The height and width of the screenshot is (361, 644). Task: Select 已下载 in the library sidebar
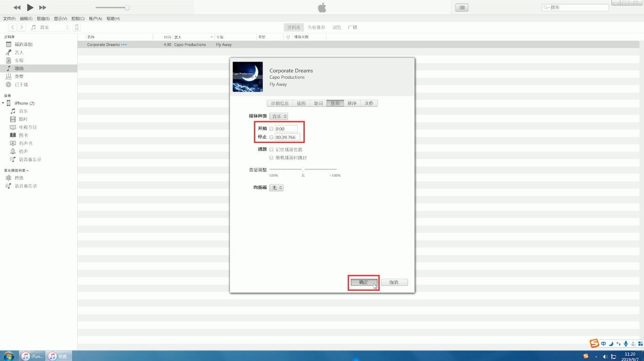(21, 85)
